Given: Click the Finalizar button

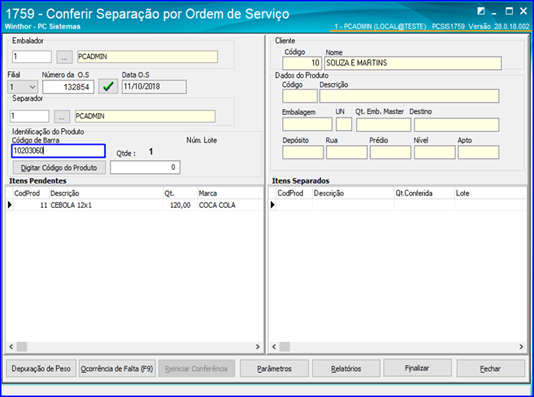Looking at the screenshot, I should click(417, 368).
